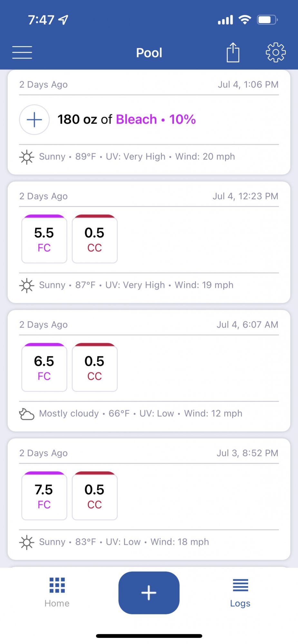The height and width of the screenshot is (644, 298).
Task: Tap 0.5 CC tile in 6:07 AM log
Action: tap(95, 367)
